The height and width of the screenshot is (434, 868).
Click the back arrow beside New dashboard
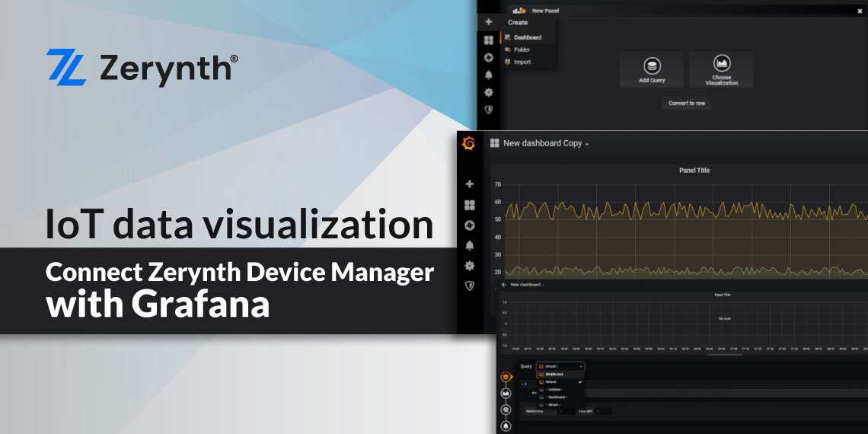click(x=504, y=285)
